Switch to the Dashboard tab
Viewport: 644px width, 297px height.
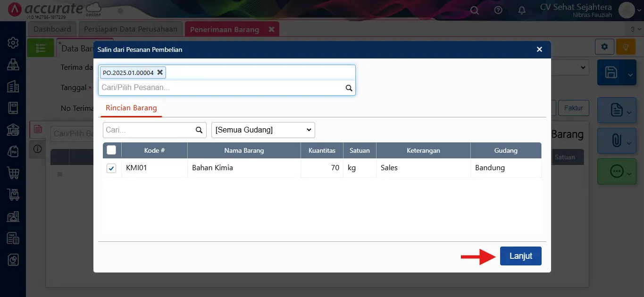[x=52, y=29]
